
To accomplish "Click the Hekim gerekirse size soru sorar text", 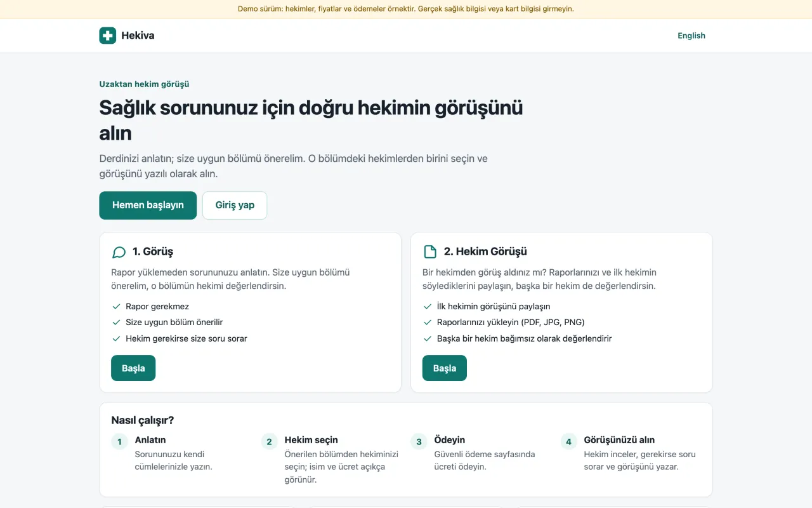I will point(187,338).
